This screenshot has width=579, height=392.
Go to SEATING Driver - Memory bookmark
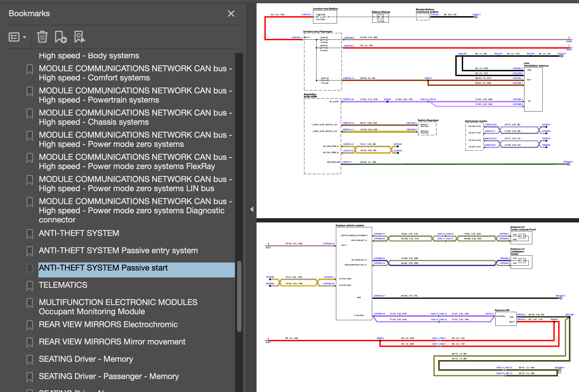point(86,359)
